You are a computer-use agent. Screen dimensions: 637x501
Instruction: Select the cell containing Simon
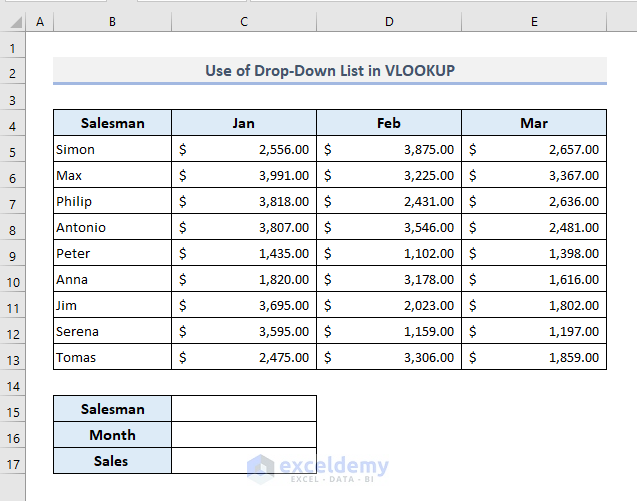click(x=113, y=149)
